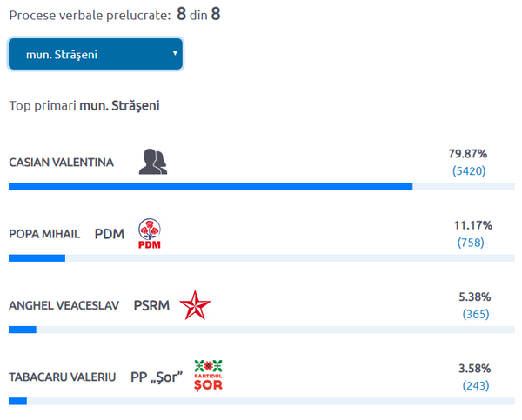Screen dimensions: 522x420
Task: Open the mun. Strășeni locality dropdown
Action: (95, 55)
